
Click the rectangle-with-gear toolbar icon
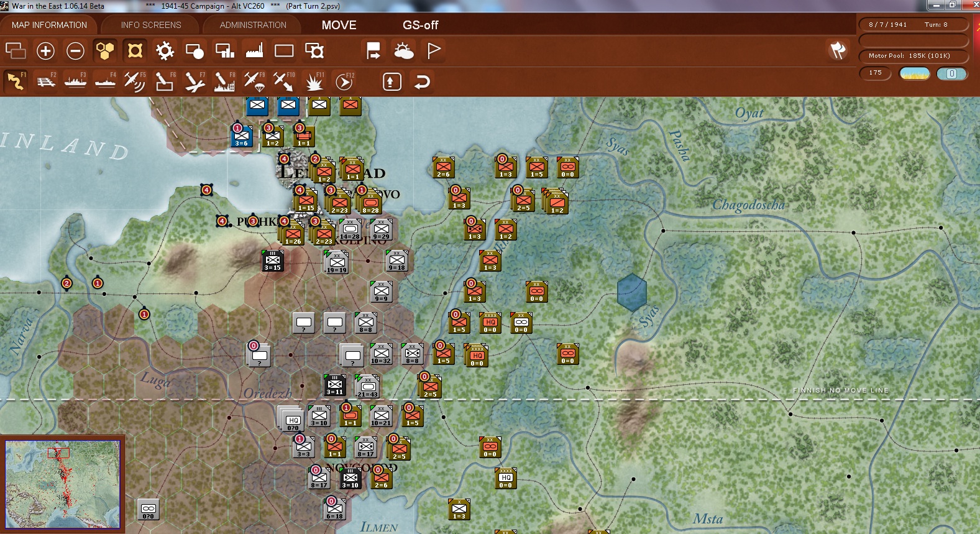coord(314,50)
